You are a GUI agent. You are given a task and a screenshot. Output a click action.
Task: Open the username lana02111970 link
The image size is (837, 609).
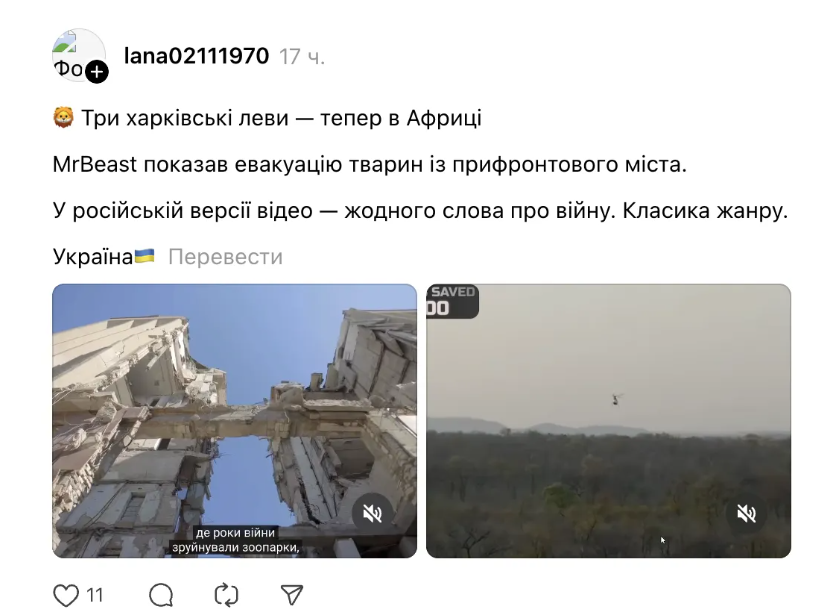click(196, 56)
